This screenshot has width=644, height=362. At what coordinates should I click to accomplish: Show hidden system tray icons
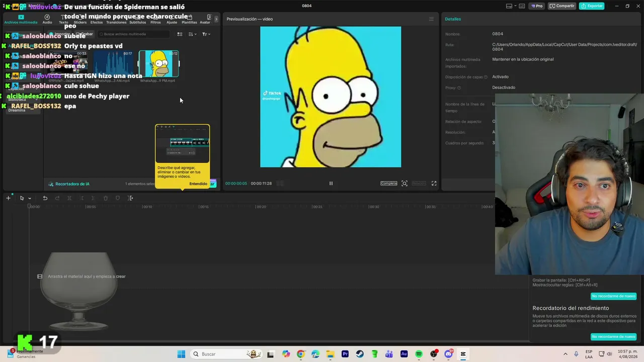[565, 354]
